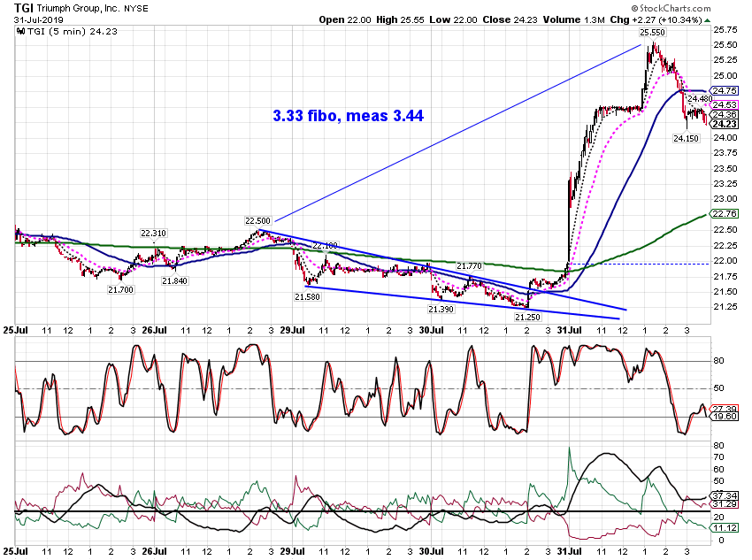Click the 21.700 low price label
This screenshot has height=560, width=752.
point(120,290)
